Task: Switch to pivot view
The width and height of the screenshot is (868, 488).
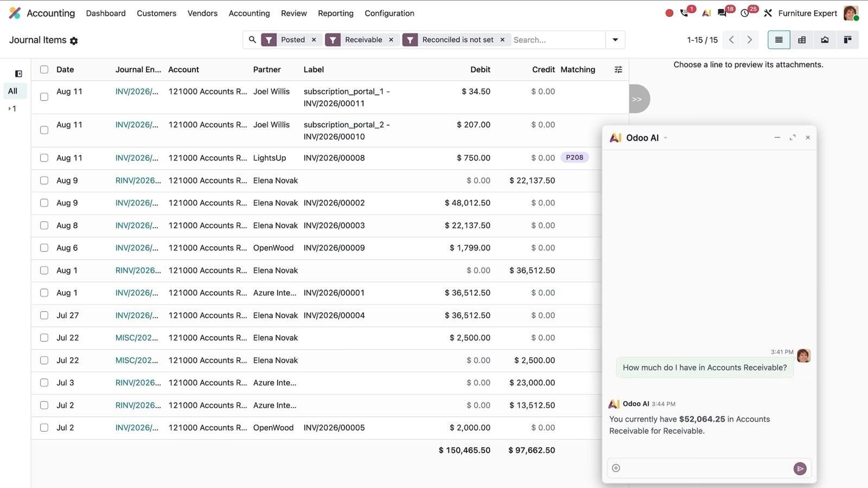Action: point(802,40)
